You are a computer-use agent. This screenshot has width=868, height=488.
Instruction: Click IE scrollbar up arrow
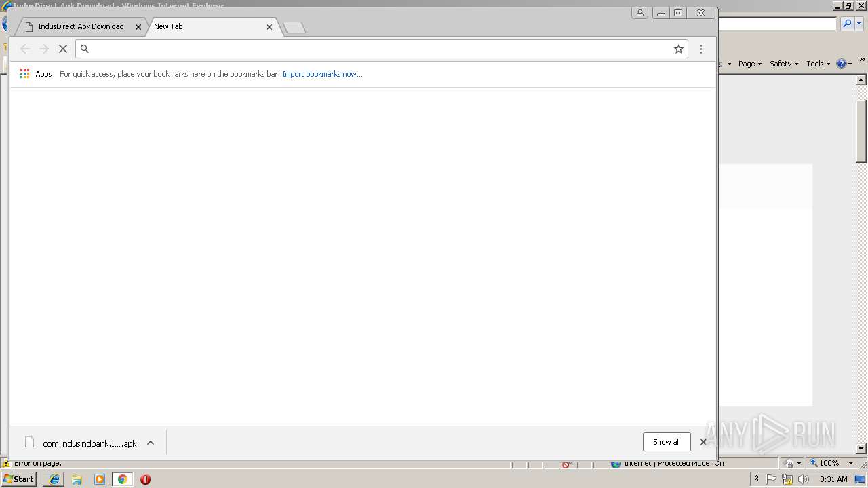(861, 81)
